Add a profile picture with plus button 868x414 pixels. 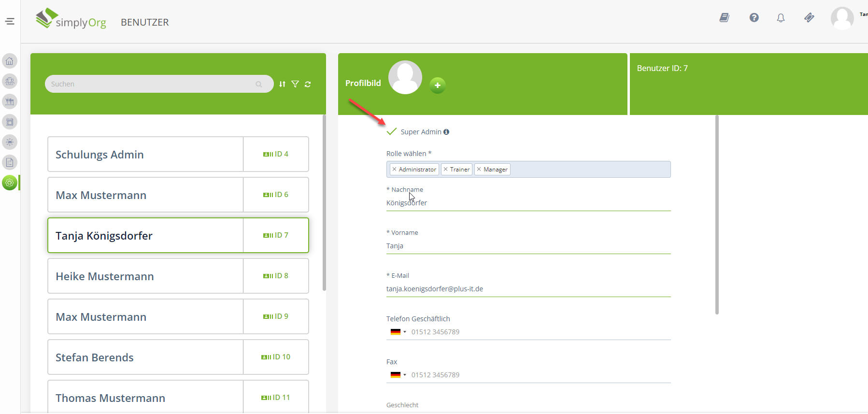(x=437, y=86)
